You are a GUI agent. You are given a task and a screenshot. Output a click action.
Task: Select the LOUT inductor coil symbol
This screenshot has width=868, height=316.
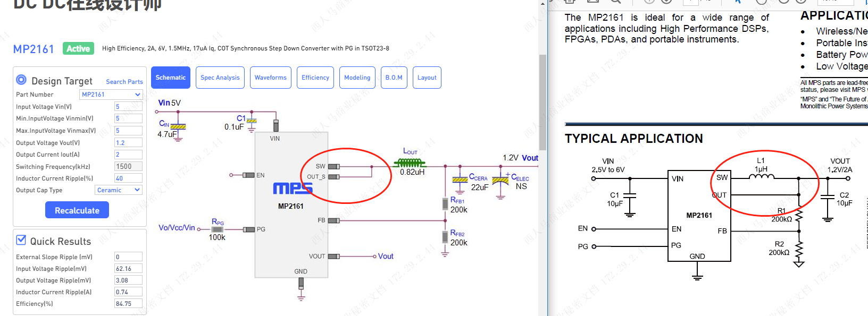pyautogui.click(x=410, y=163)
